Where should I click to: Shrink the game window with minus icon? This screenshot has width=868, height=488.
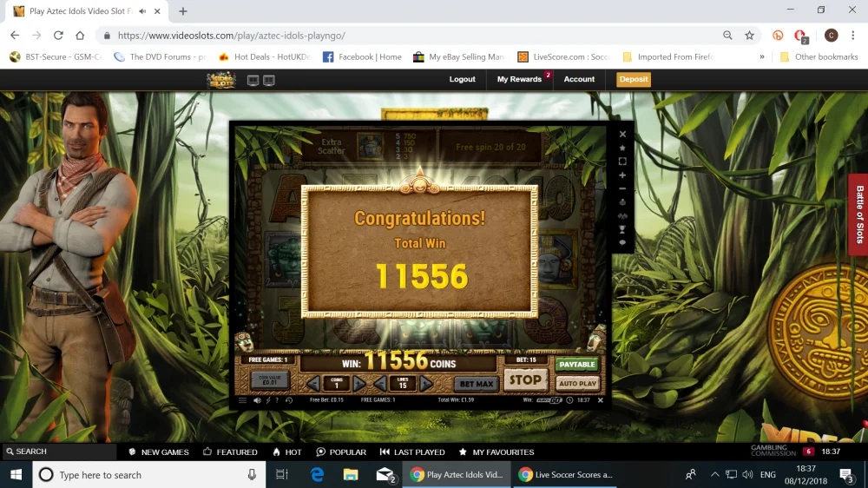(622, 189)
